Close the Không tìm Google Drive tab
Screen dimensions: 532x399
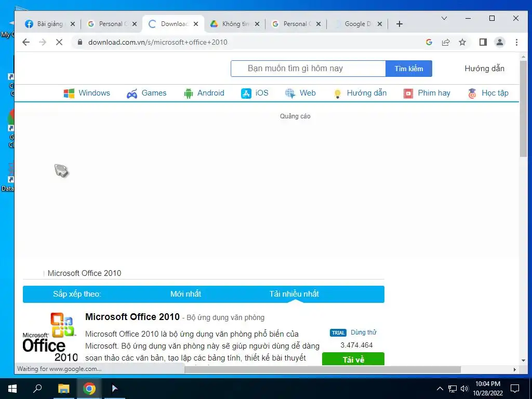click(x=257, y=24)
